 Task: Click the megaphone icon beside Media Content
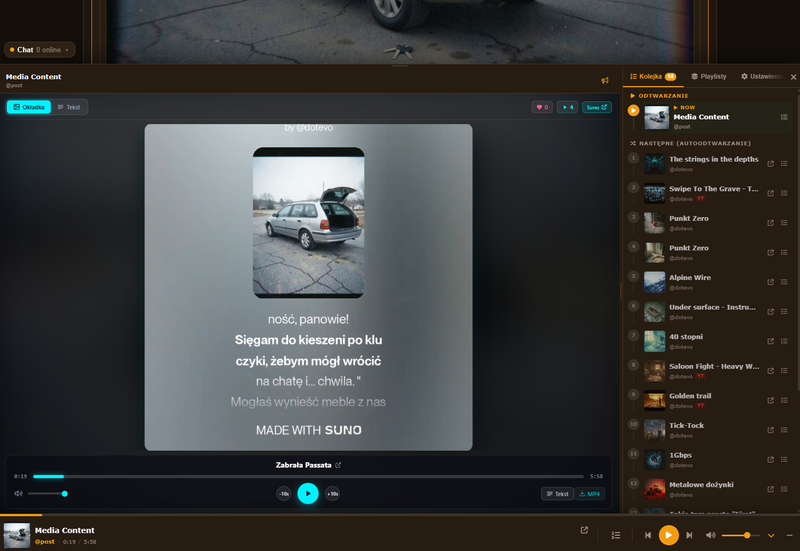[x=605, y=80]
